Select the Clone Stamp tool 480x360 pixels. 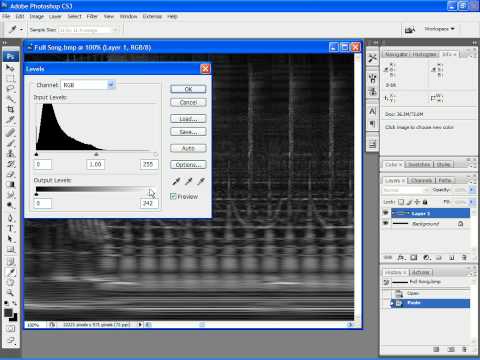10,154
